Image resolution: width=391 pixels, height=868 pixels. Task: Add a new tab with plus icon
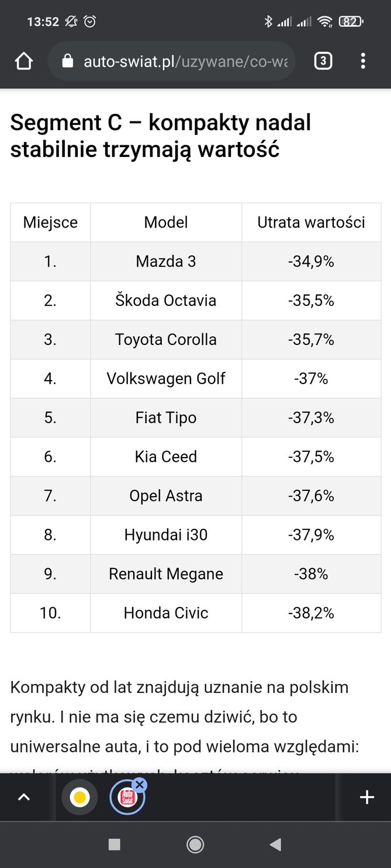coord(367,797)
